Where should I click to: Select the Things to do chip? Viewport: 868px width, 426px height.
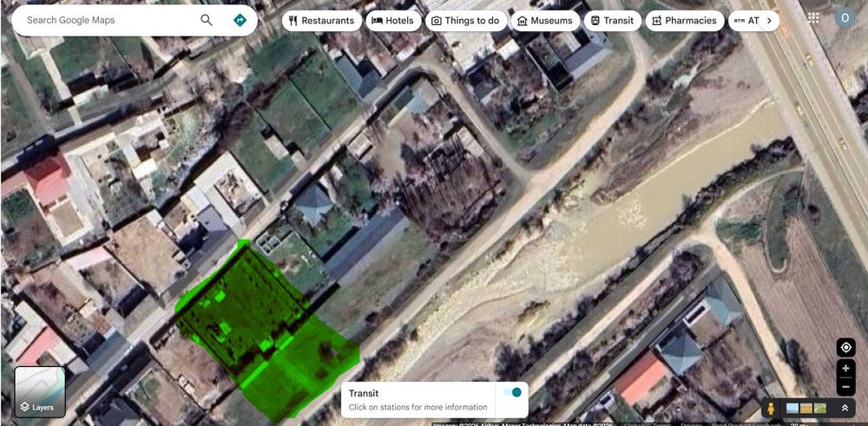click(x=465, y=21)
